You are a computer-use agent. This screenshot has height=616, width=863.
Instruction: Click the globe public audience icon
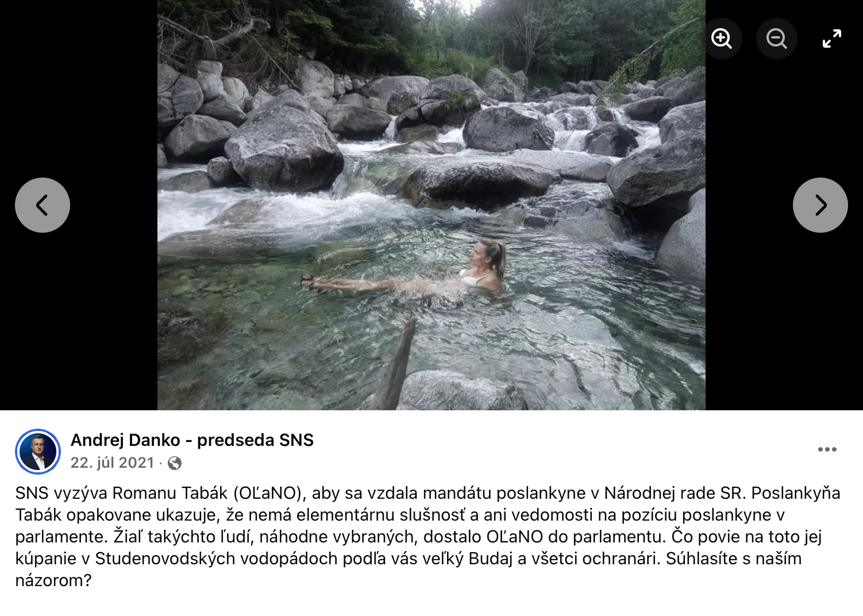175,463
